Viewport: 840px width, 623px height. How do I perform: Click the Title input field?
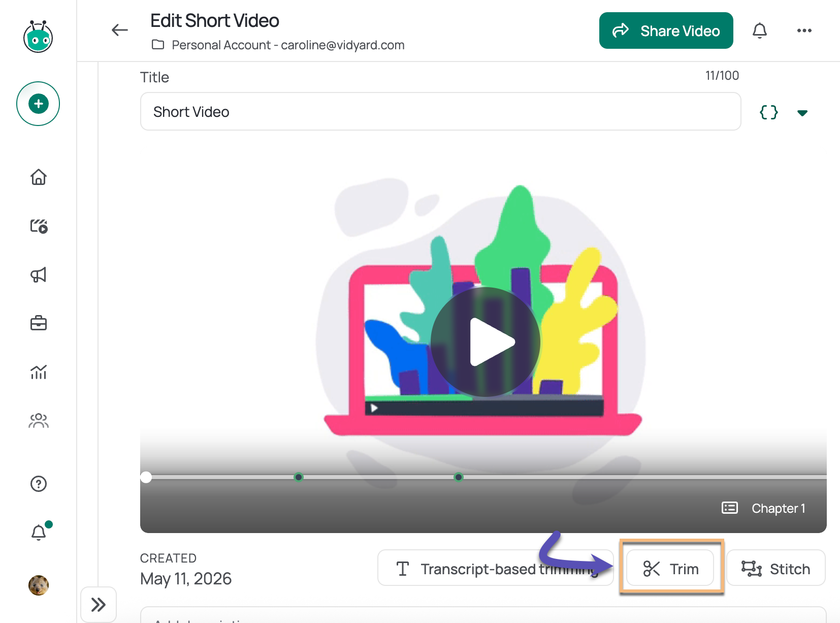click(440, 111)
